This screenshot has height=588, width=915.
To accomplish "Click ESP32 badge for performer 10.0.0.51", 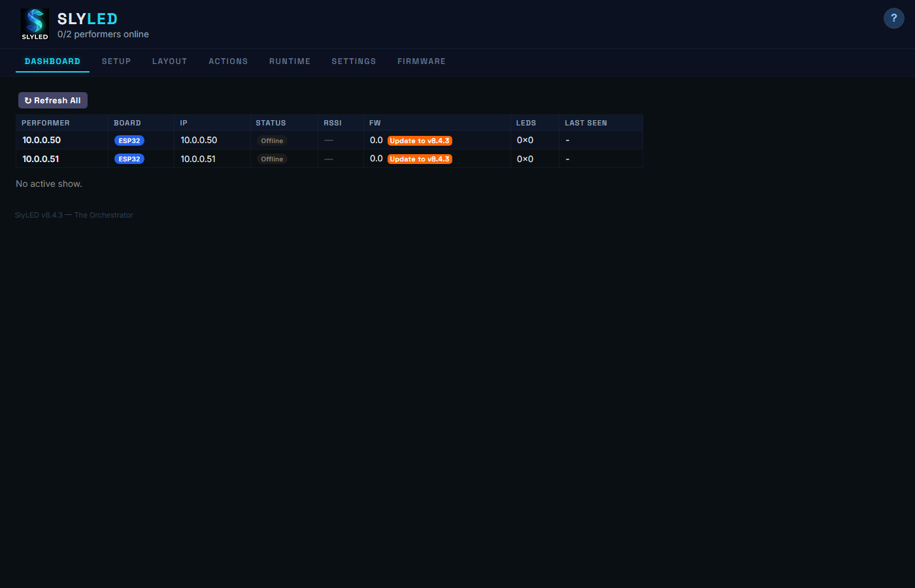I will coord(129,159).
